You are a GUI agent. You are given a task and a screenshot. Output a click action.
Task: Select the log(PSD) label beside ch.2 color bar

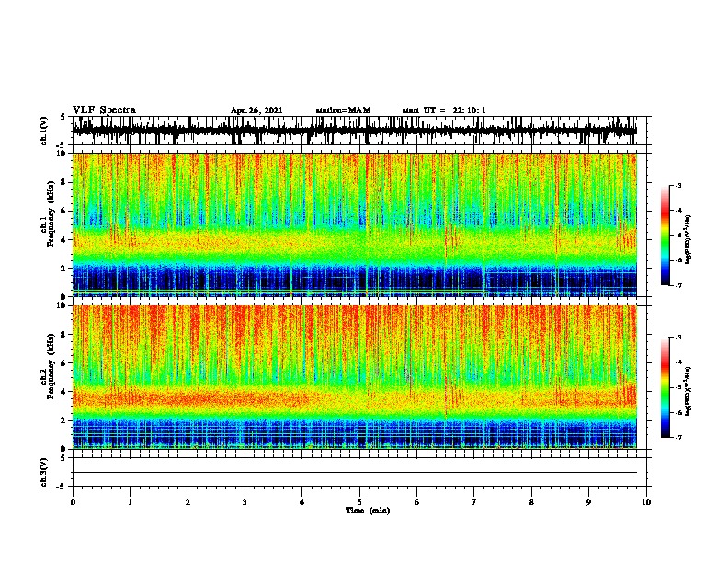pos(688,392)
